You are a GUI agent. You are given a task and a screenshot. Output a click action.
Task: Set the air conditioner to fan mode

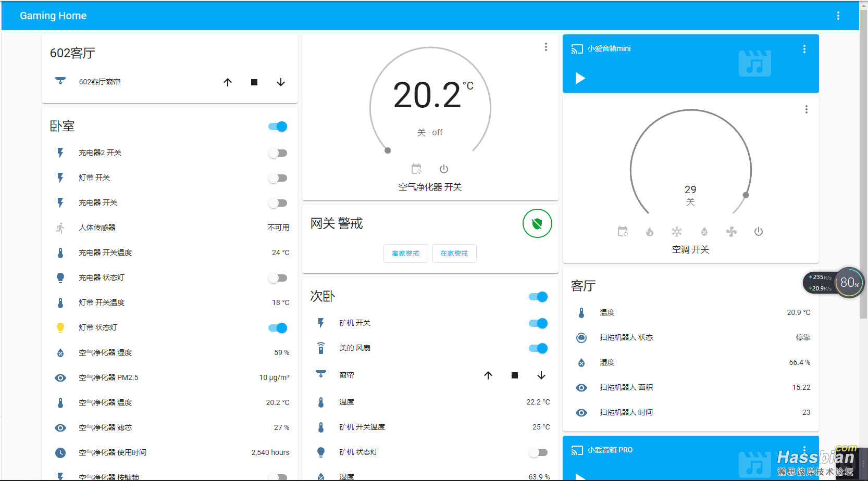[731, 231]
